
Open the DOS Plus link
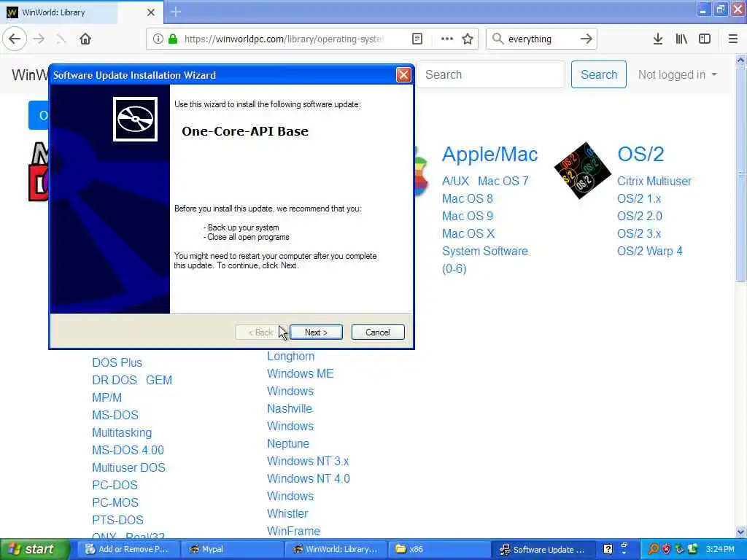coord(117,362)
